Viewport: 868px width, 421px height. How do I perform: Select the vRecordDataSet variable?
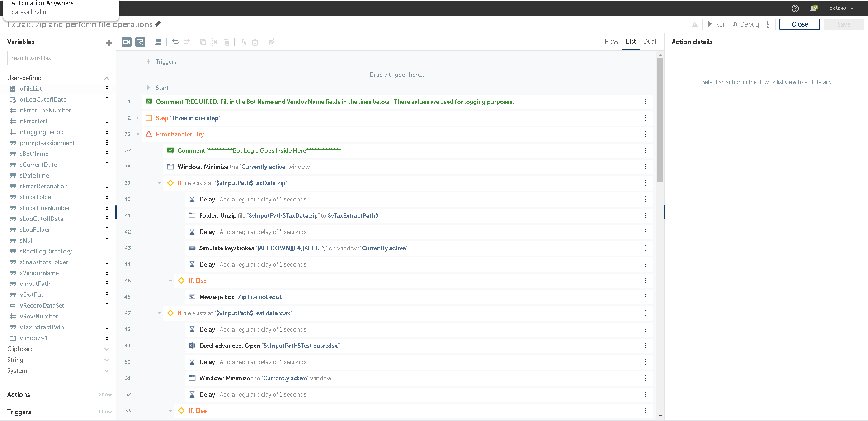[x=42, y=305]
